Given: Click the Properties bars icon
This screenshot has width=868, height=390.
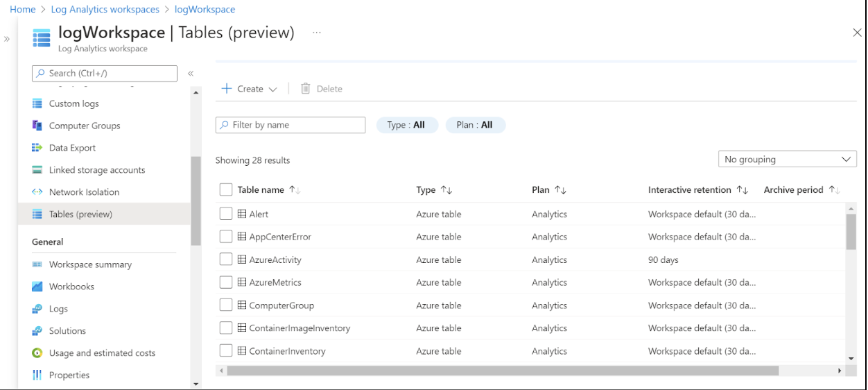Looking at the screenshot, I should (37, 375).
